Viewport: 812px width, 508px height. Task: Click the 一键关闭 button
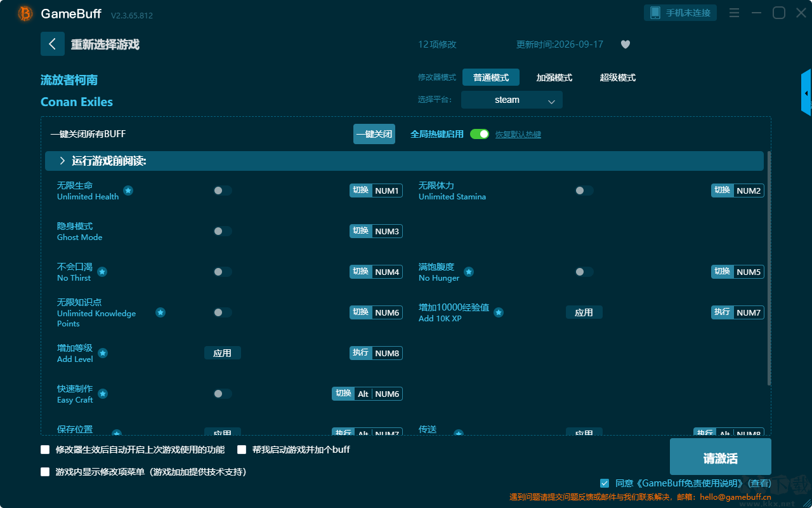click(374, 134)
